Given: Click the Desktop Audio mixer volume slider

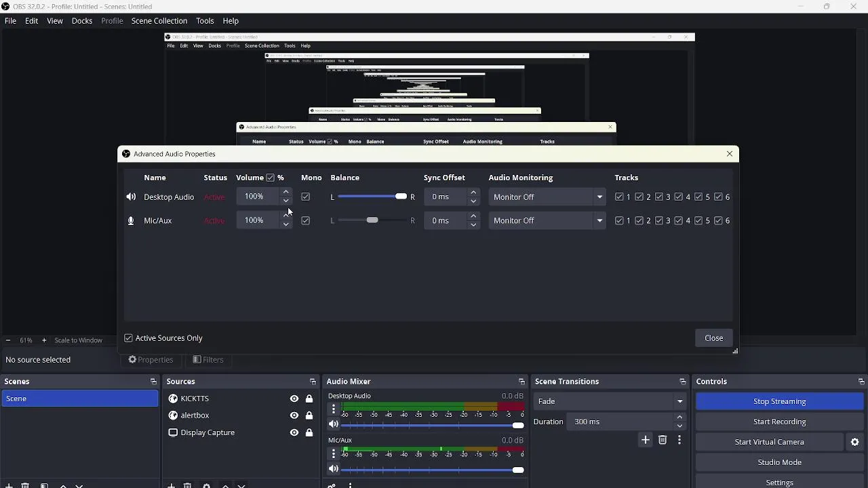Looking at the screenshot, I should 433,426.
